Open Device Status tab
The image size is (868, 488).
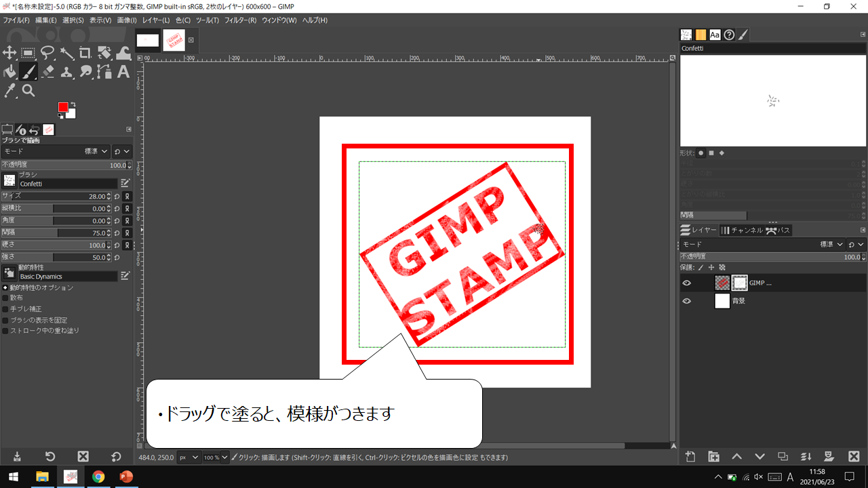21,129
